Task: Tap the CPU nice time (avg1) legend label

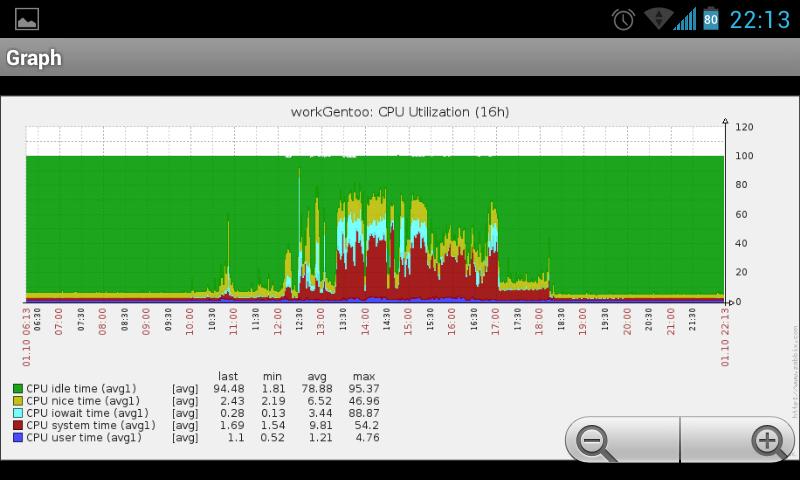Action: click(x=83, y=401)
